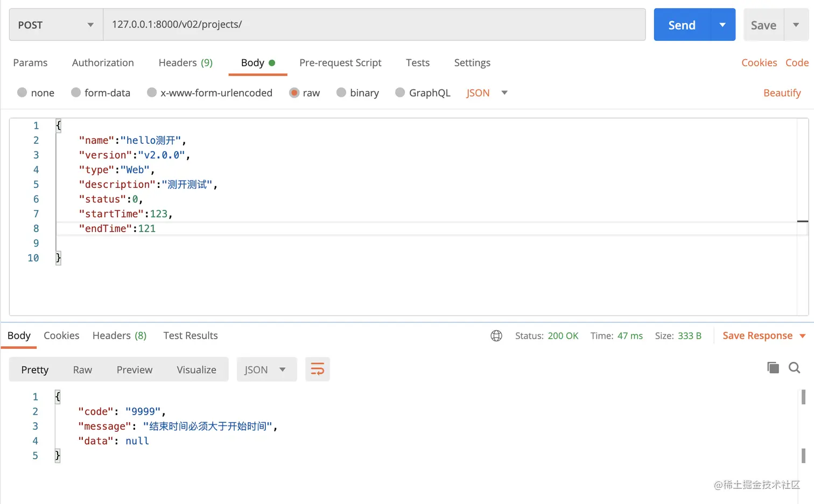Open the POST method dropdown
814x504 pixels.
tap(56, 25)
